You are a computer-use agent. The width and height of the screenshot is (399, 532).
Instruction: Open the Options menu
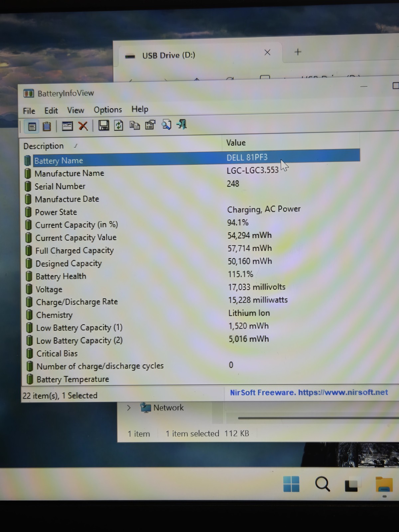click(x=108, y=110)
